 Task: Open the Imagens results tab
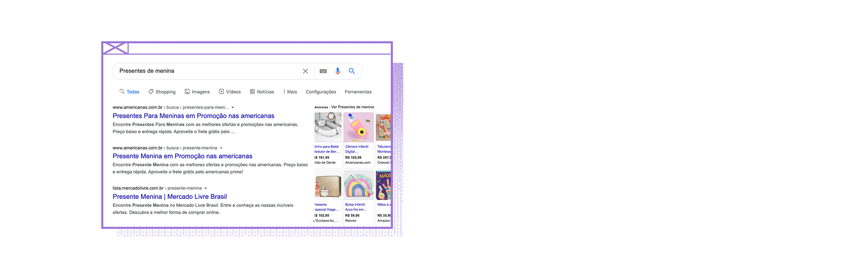197,92
